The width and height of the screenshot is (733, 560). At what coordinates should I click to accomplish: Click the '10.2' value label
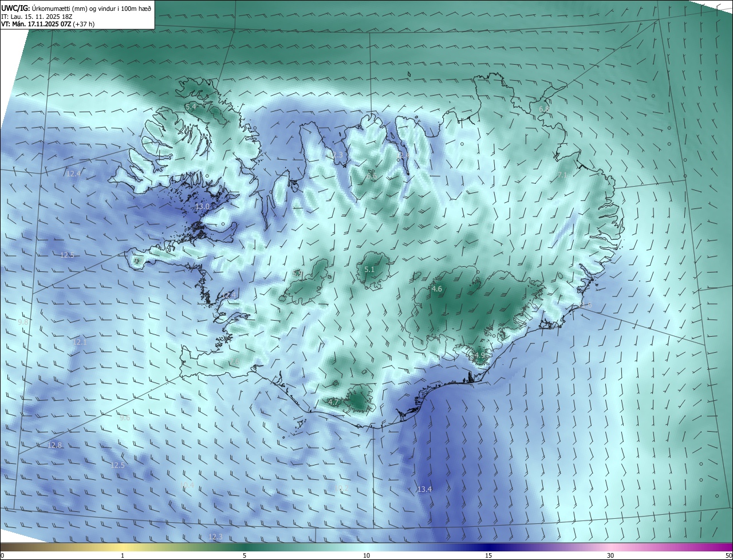[342, 488]
